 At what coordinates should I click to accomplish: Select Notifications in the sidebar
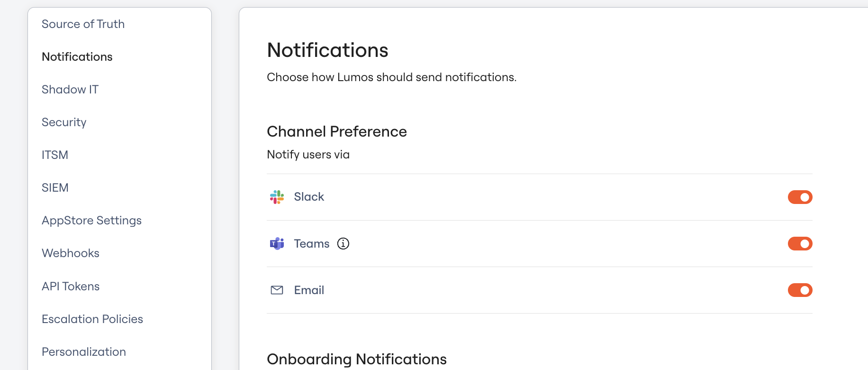point(77,56)
